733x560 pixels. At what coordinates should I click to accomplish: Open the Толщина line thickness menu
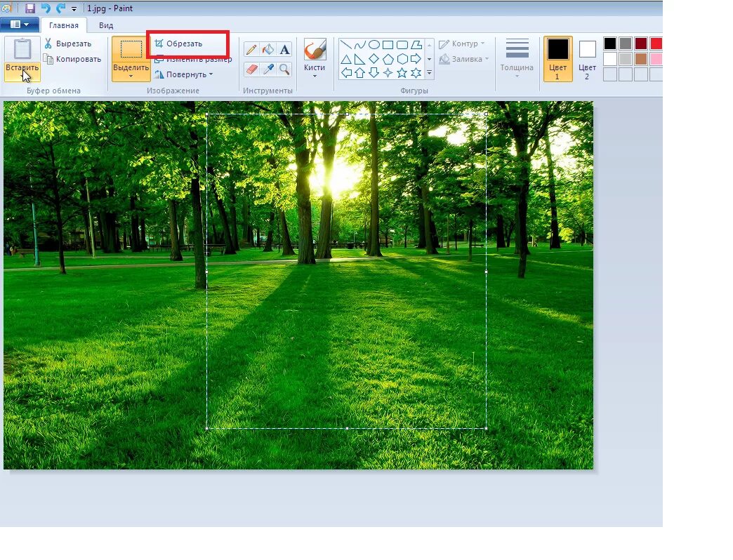click(x=517, y=58)
